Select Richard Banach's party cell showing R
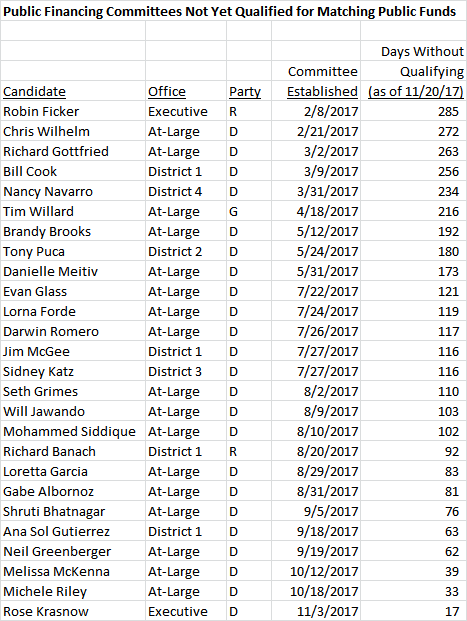This screenshot has height=621, width=467. point(249,451)
